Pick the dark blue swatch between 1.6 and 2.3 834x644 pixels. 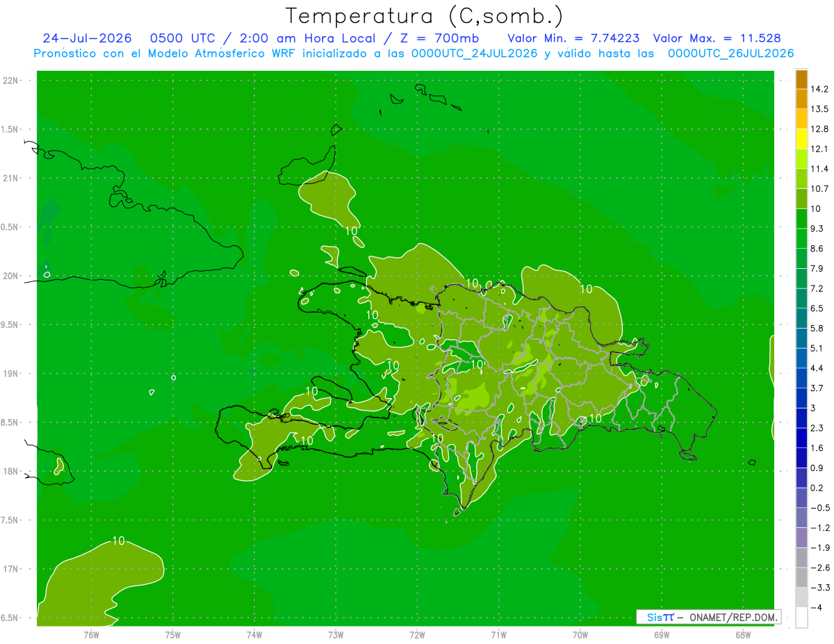click(801, 438)
